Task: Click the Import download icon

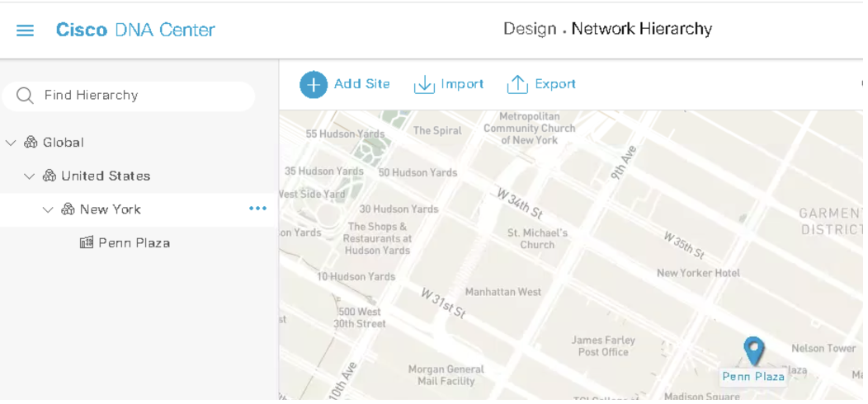Action: (x=424, y=84)
